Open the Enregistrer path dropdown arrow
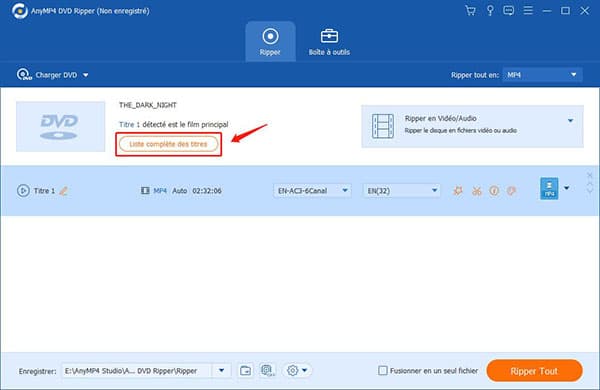The height and width of the screenshot is (390, 600). (222, 370)
